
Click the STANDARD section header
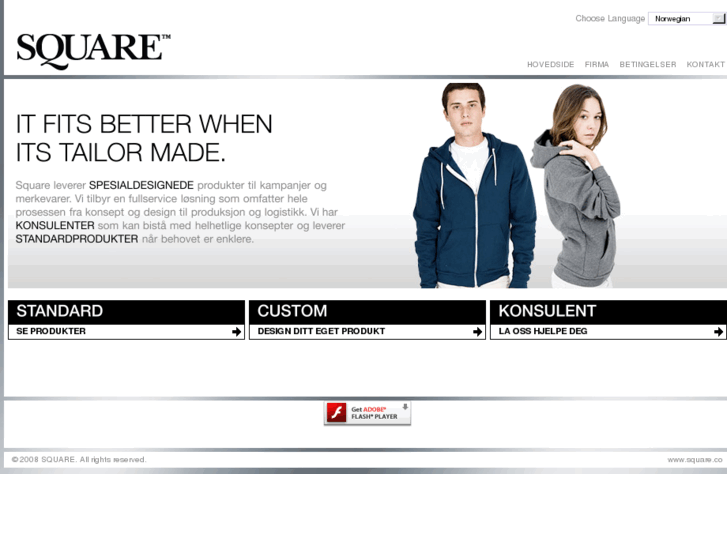(x=126, y=311)
